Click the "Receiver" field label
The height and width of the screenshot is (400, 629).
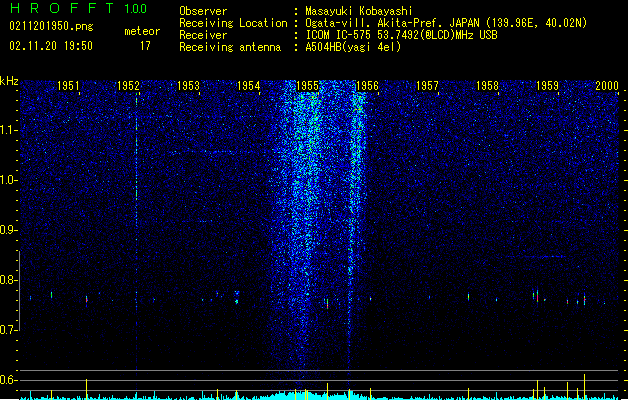(x=203, y=35)
